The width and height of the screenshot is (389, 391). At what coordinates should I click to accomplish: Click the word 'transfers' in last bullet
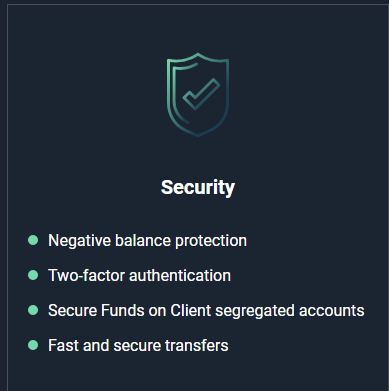tap(197, 345)
